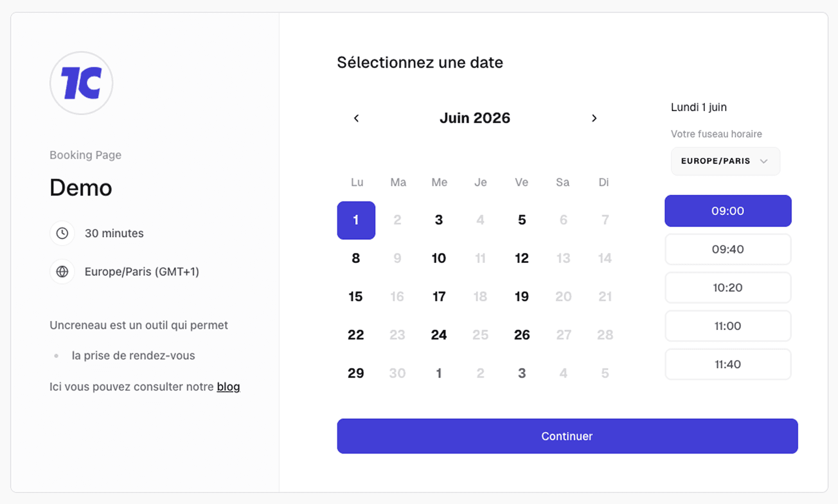Screen dimensions: 838x504
Task: Go to the next month arrow
Action: click(594, 118)
